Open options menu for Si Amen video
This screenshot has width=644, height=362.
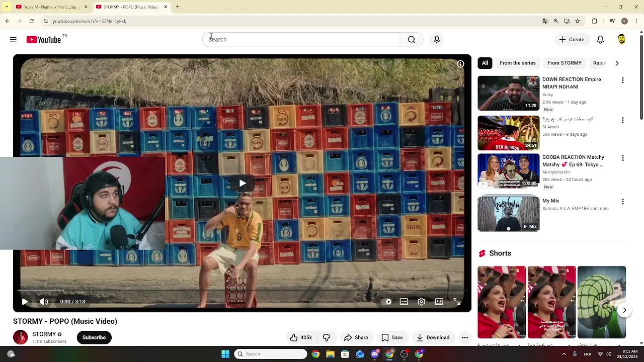[623, 120]
